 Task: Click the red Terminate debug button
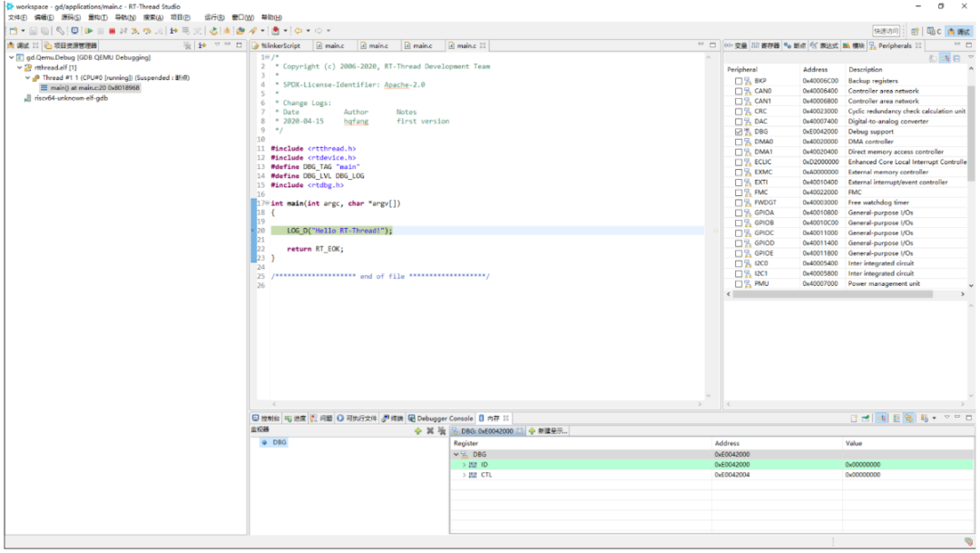(x=112, y=31)
